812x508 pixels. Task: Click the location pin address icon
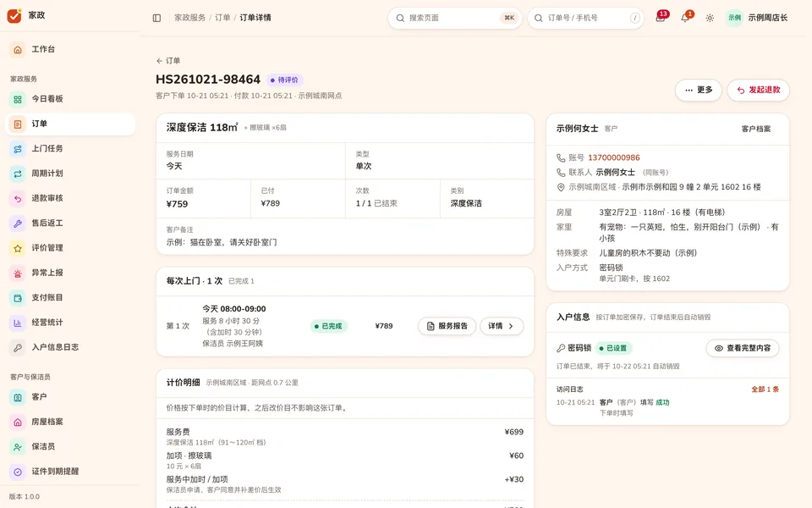(561, 187)
